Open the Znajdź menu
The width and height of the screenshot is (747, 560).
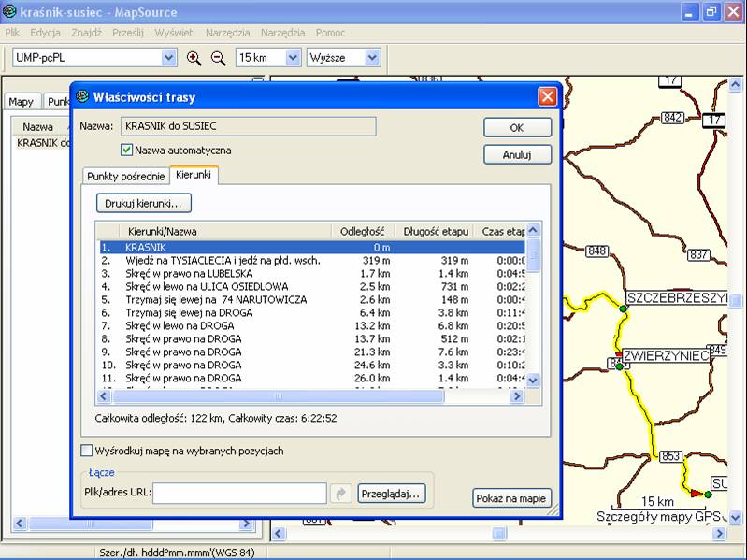pos(87,33)
